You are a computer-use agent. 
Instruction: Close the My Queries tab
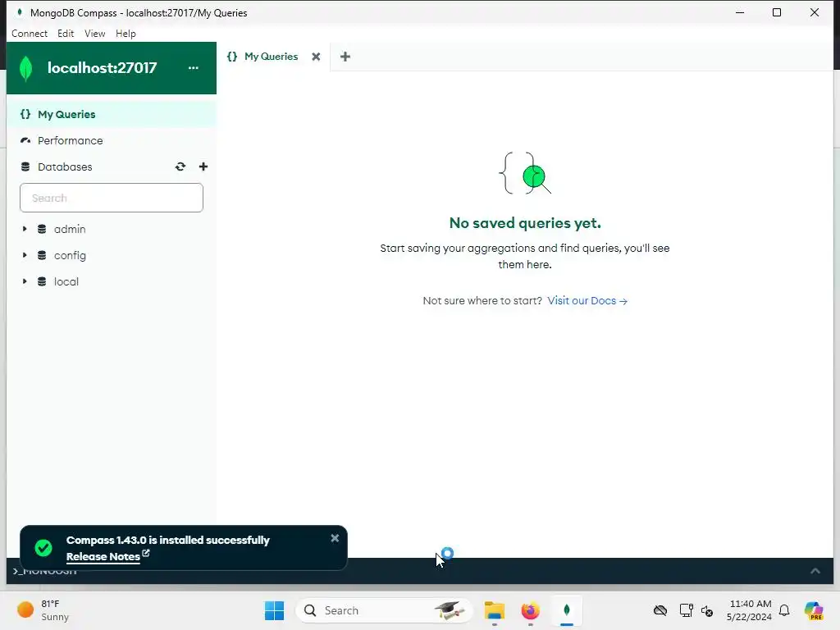(316, 57)
